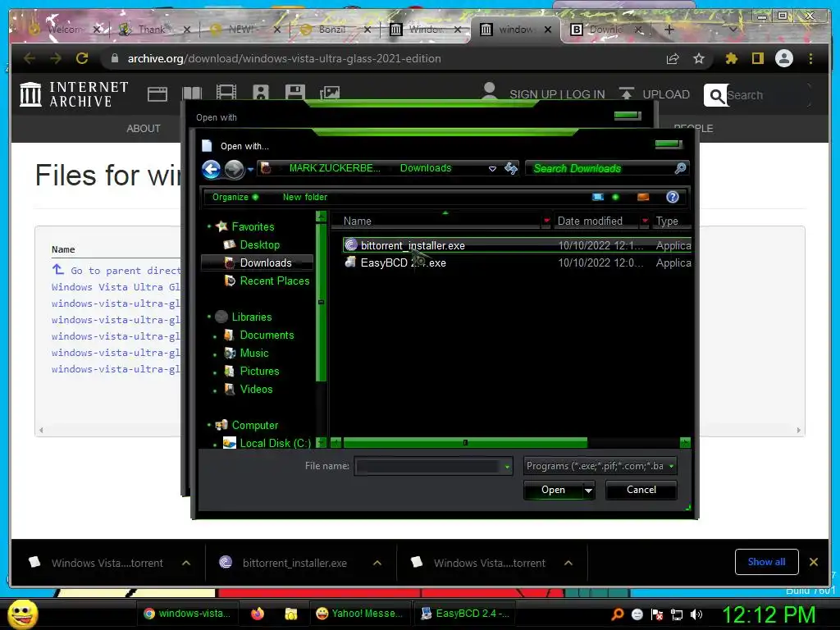Open Internet Archive images icon
The image size is (840, 630).
pos(330,94)
